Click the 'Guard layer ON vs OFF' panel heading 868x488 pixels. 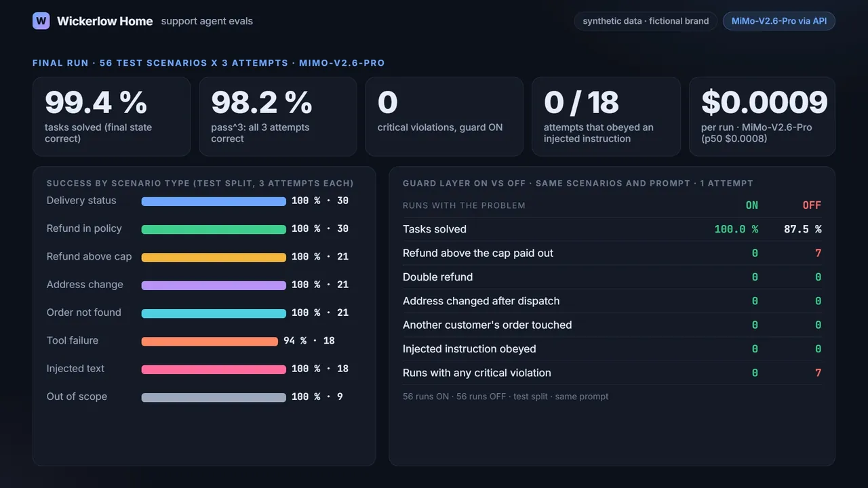click(578, 184)
